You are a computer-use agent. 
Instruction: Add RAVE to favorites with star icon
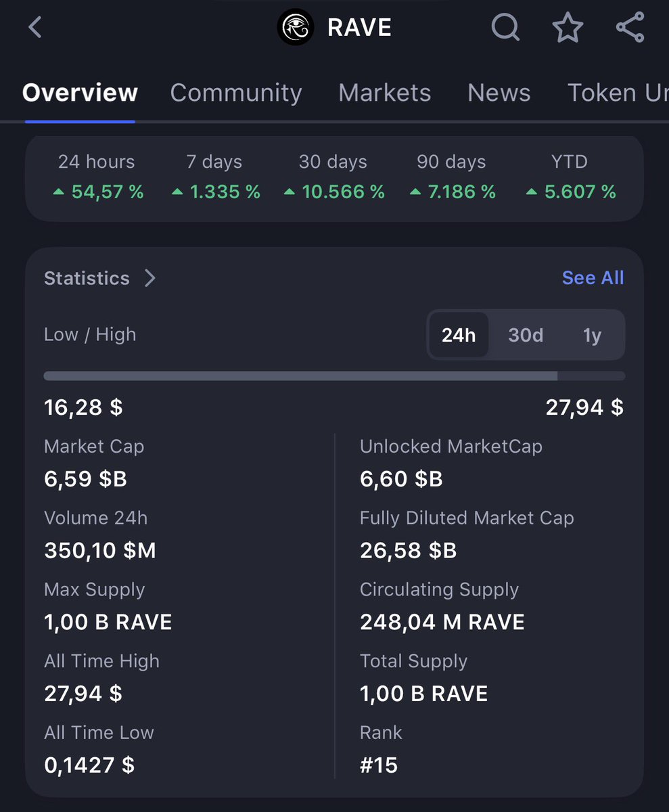[x=568, y=28]
